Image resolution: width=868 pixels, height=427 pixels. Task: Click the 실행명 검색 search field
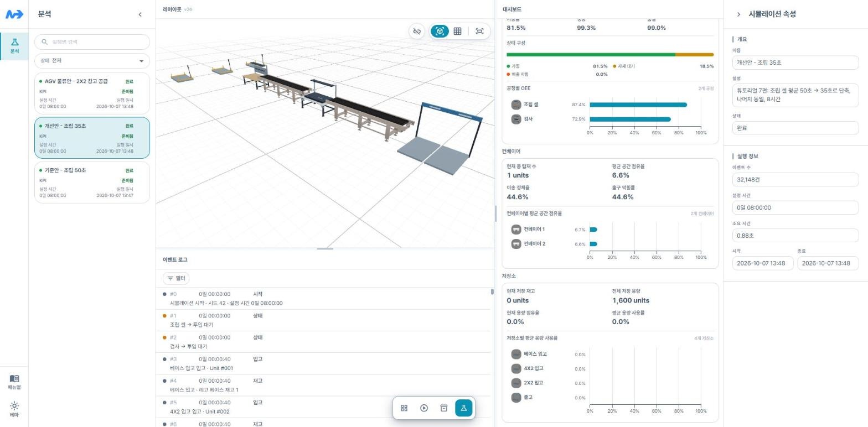(x=92, y=42)
